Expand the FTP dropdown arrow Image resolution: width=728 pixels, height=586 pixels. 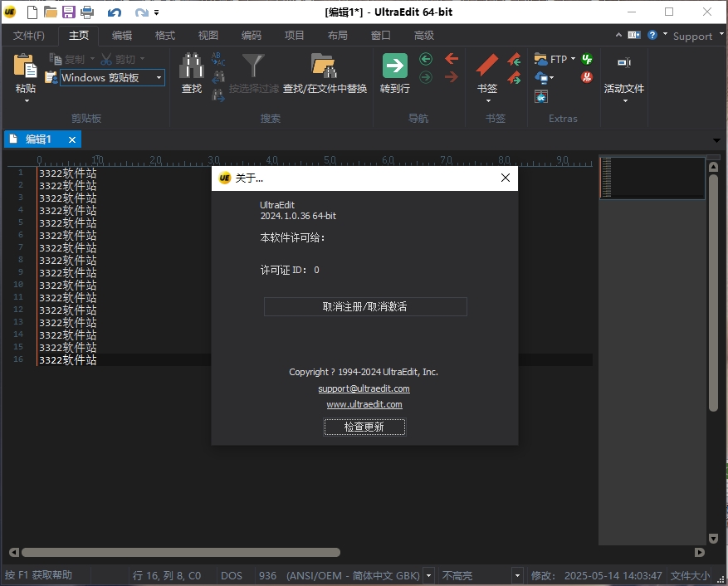[573, 59]
